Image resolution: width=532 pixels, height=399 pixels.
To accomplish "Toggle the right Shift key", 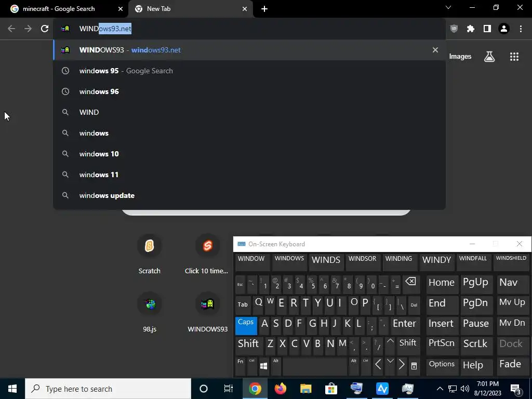I will (407, 345).
